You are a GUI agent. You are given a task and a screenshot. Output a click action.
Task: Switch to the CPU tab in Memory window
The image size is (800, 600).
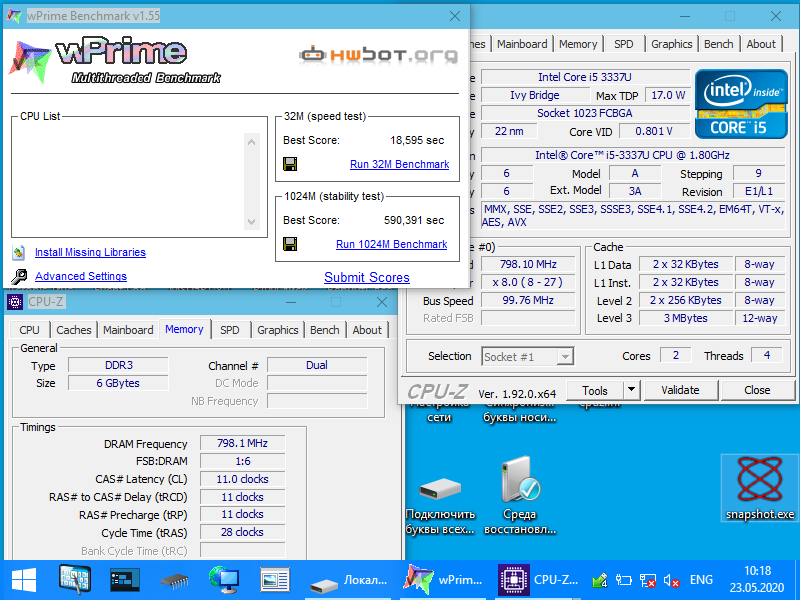pos(29,330)
